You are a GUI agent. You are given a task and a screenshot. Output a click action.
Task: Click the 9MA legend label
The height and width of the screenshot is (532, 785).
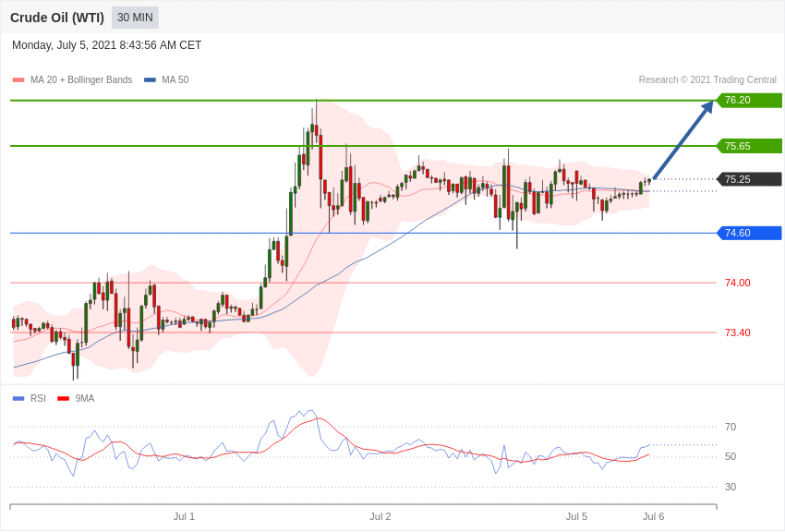click(85, 398)
